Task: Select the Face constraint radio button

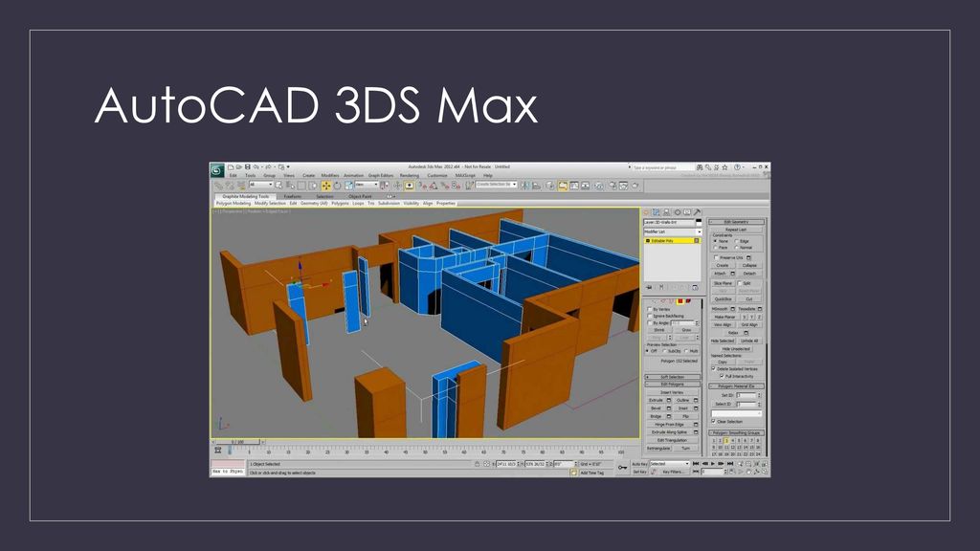Action: point(715,248)
